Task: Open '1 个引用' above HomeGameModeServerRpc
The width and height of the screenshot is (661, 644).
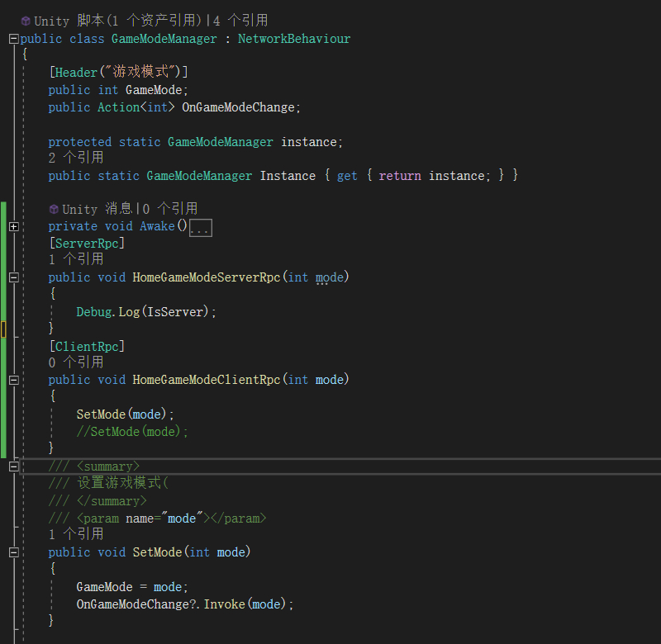Action: point(76,259)
